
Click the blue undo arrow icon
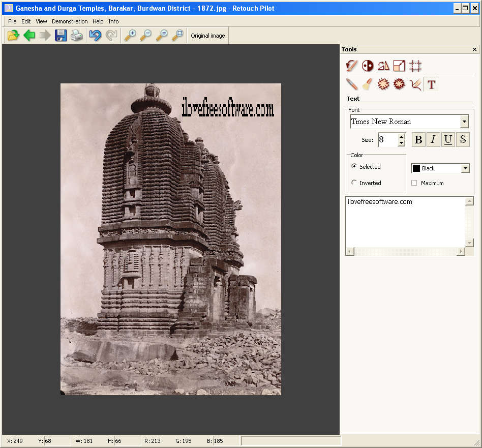[95, 36]
